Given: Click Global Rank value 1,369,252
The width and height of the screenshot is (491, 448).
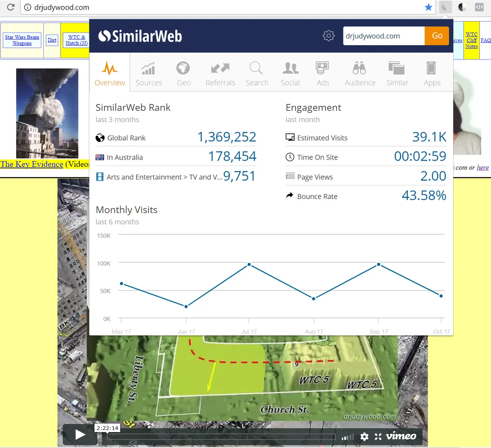Looking at the screenshot, I should click(227, 137).
